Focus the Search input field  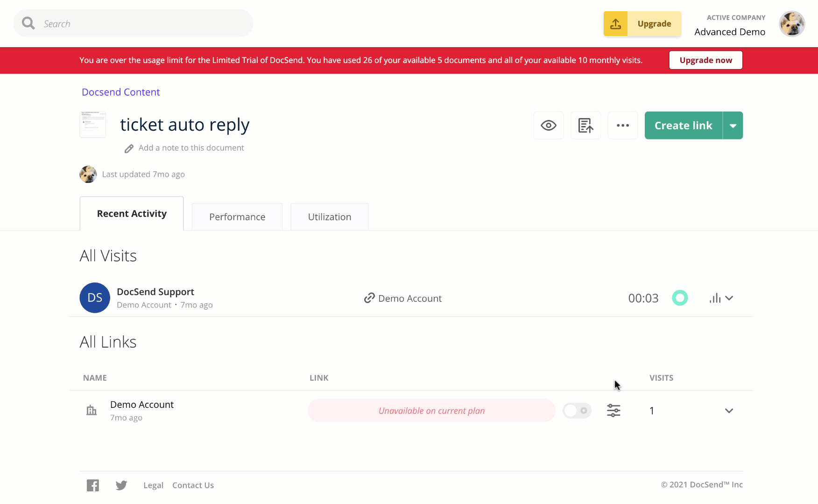(133, 23)
